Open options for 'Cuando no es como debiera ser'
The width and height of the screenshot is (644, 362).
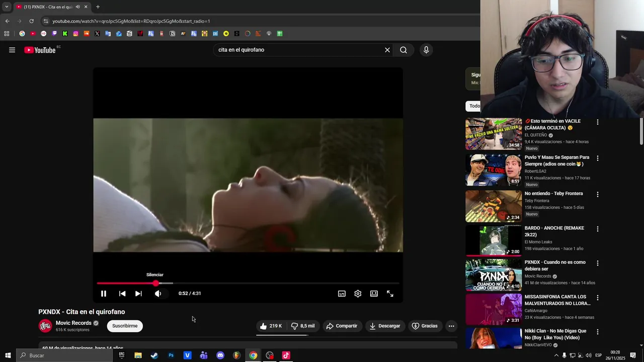(598, 263)
